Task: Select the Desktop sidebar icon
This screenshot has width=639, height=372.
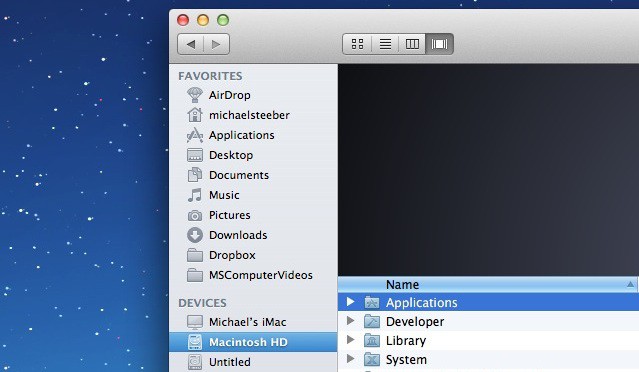Action: (x=195, y=155)
